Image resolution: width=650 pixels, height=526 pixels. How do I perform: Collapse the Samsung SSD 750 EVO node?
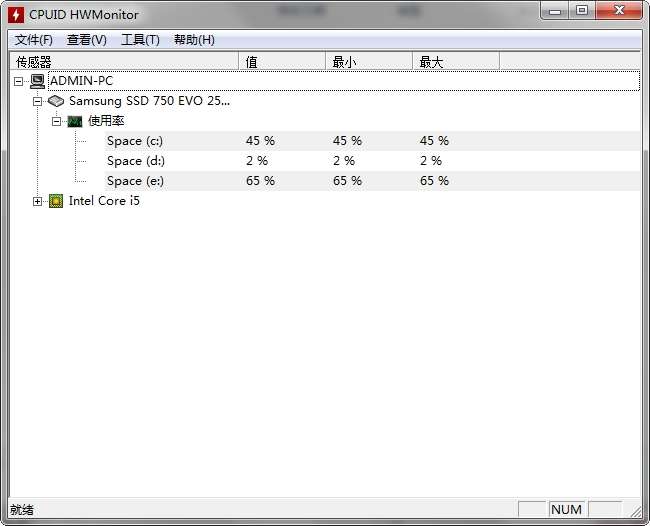[37, 101]
